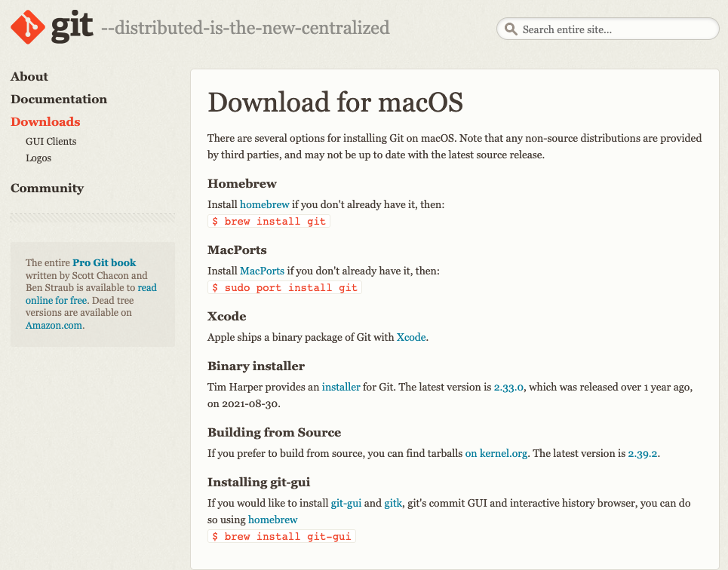
Task: Click the 'git' wordmark in the header
Action: (72, 27)
